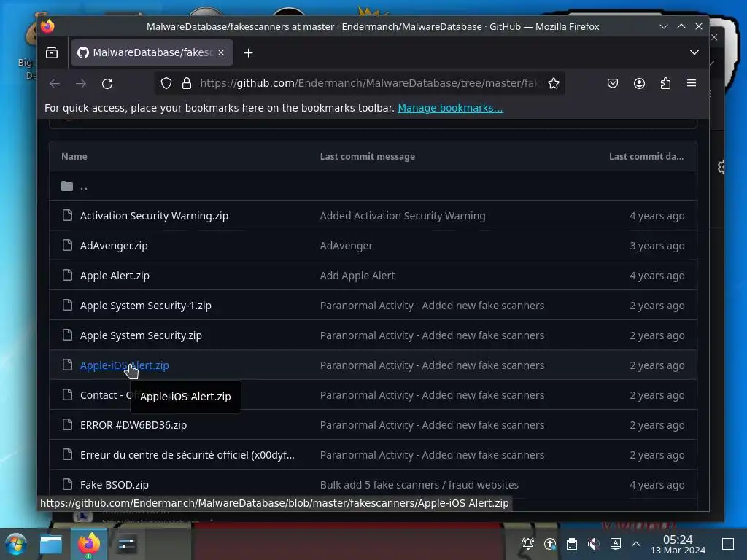Open the system updates tray icon
The height and width of the screenshot is (560, 747).
pyautogui.click(x=550, y=544)
